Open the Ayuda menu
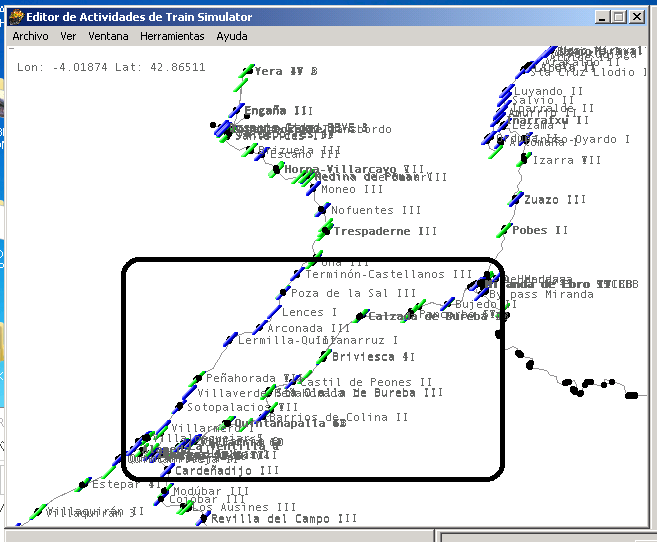The width and height of the screenshot is (657, 542). (232, 36)
